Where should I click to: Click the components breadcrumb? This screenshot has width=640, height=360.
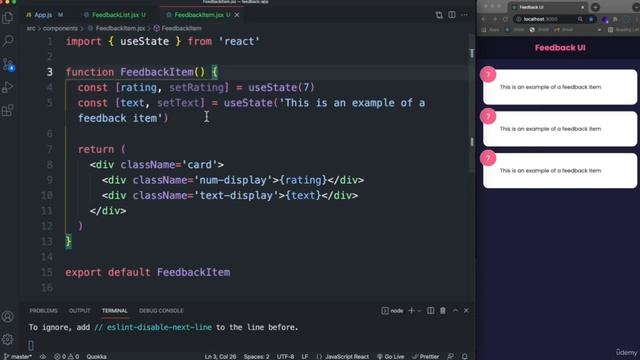(x=60, y=28)
